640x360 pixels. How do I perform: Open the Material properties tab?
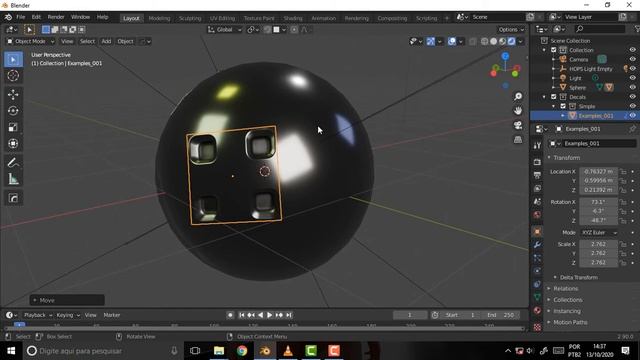[537, 310]
